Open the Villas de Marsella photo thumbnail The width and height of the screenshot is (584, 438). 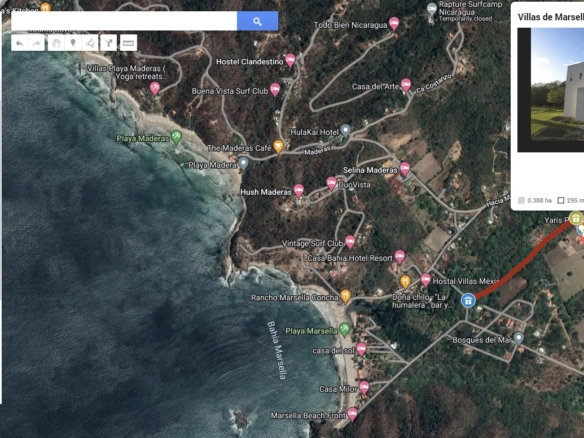[x=550, y=90]
